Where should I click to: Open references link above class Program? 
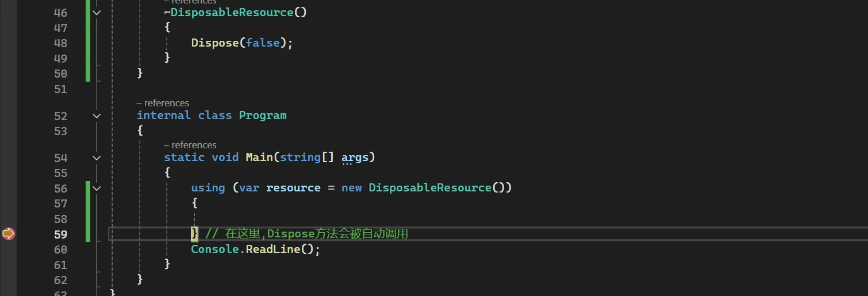[163, 103]
